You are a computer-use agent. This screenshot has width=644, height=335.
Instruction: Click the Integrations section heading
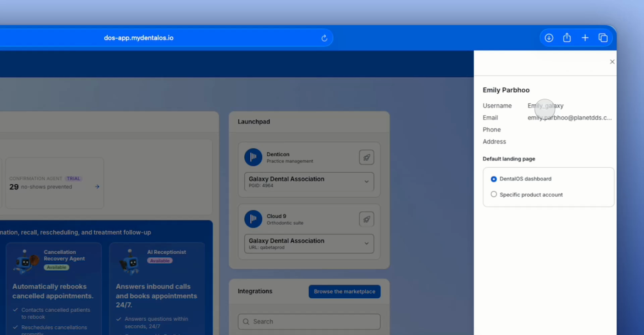255,291
